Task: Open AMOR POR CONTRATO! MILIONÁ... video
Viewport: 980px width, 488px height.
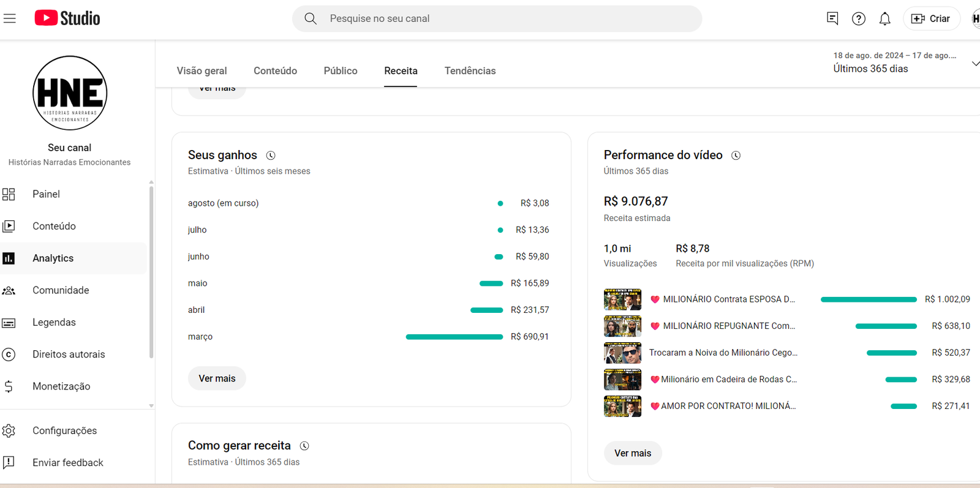Action: coord(723,406)
